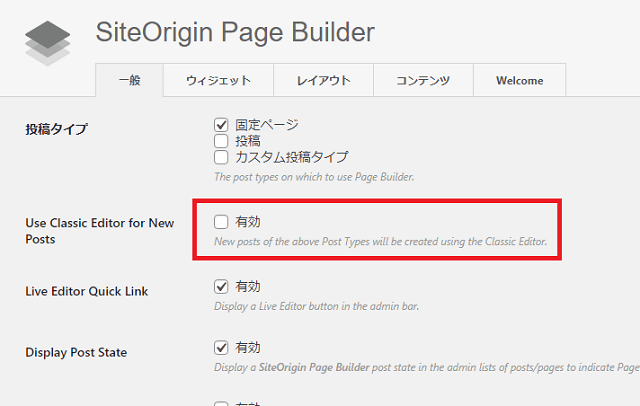Click the description 'Display a Live Editor button in the admin bar.'
This screenshot has width=640, height=406.
click(316, 306)
